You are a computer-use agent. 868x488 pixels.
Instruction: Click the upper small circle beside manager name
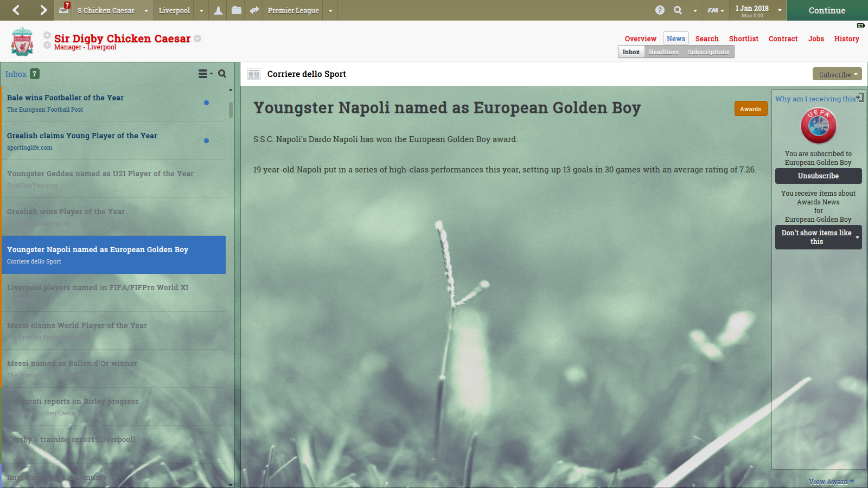pos(47,35)
